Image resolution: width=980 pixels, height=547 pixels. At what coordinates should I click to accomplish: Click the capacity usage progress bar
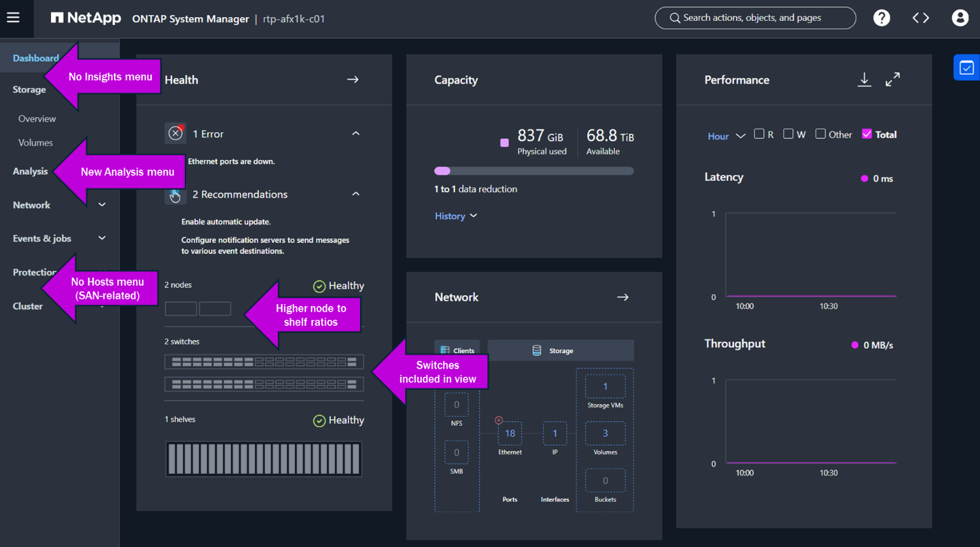point(534,171)
